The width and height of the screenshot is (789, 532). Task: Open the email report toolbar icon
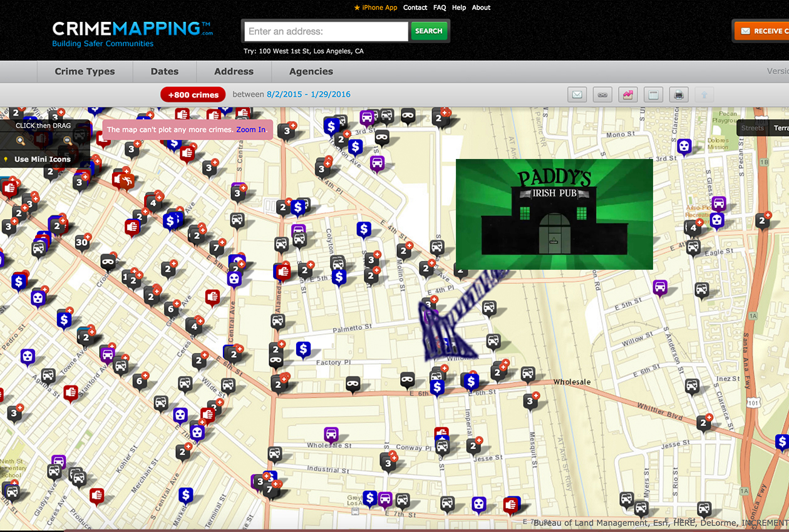coord(577,95)
